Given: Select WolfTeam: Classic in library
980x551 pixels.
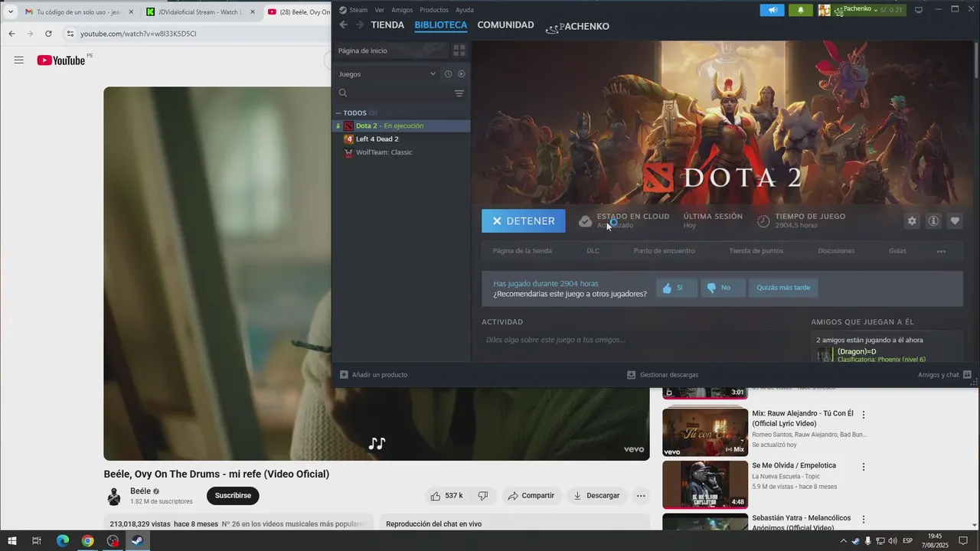Looking at the screenshot, I should (x=384, y=152).
